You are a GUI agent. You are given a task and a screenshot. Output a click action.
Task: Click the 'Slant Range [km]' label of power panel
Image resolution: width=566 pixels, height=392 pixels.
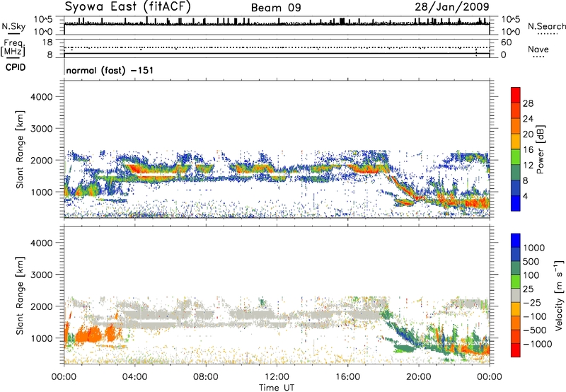21,149
